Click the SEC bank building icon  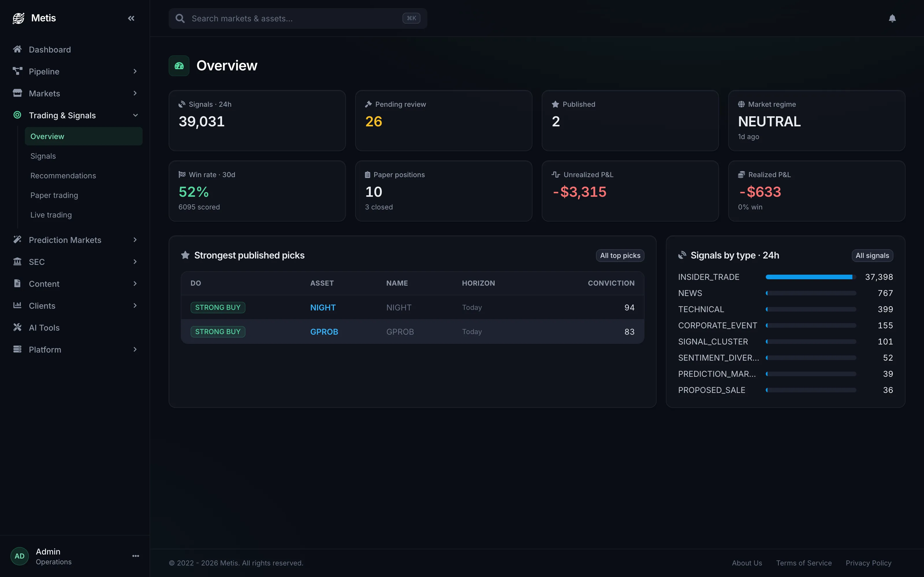pyautogui.click(x=17, y=261)
